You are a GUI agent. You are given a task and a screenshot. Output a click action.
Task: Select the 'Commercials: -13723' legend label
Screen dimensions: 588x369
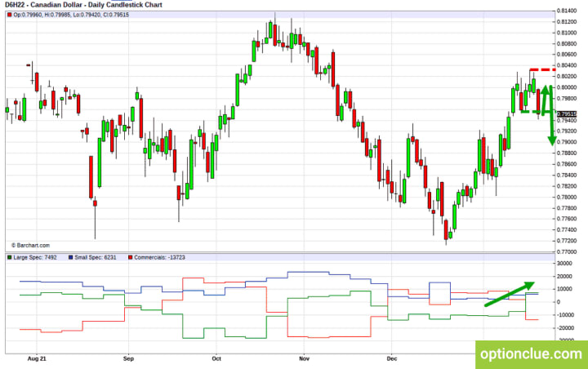point(159,257)
